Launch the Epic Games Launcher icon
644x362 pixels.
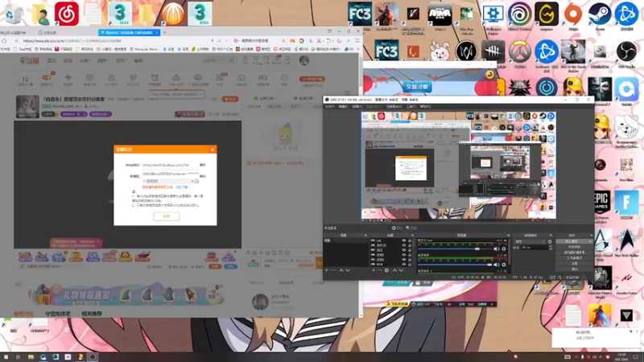(601, 203)
